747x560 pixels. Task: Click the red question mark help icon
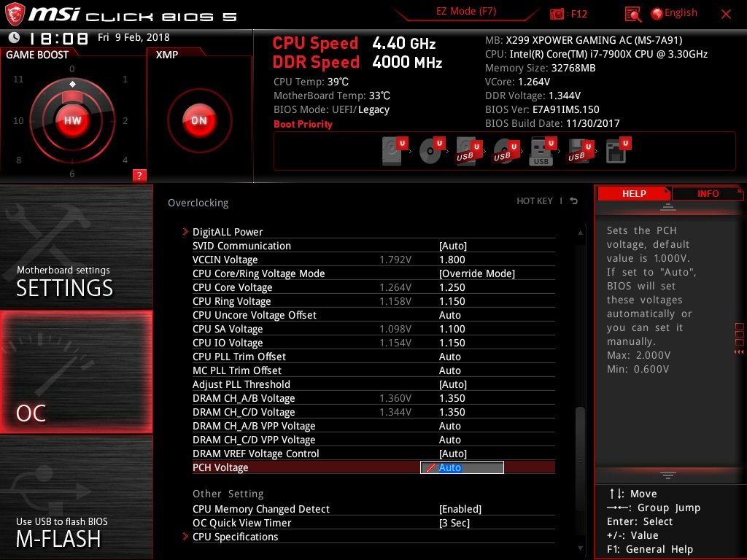(x=139, y=175)
